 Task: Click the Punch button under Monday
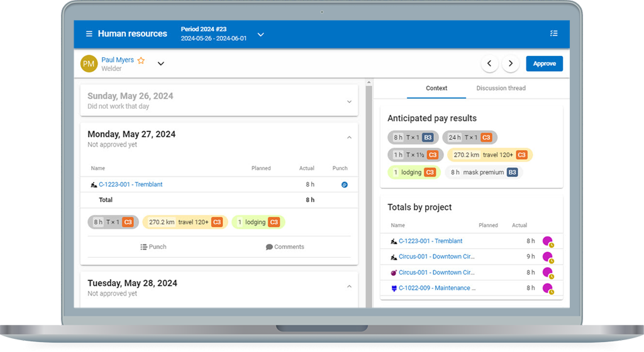[x=153, y=247]
